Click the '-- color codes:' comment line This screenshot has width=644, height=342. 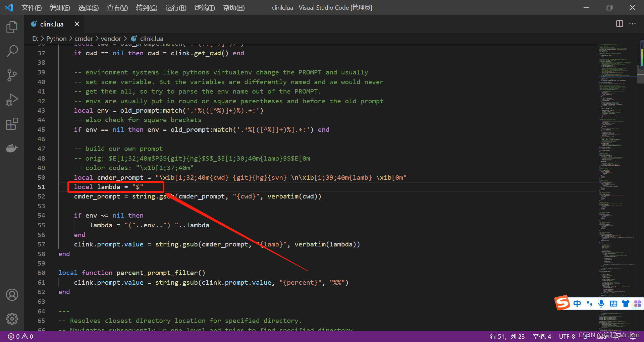[134, 168]
